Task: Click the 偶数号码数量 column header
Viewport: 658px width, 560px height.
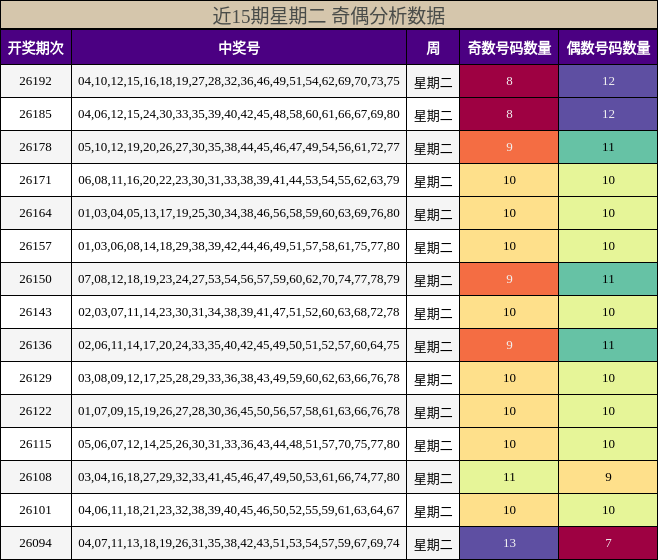Action: click(608, 47)
